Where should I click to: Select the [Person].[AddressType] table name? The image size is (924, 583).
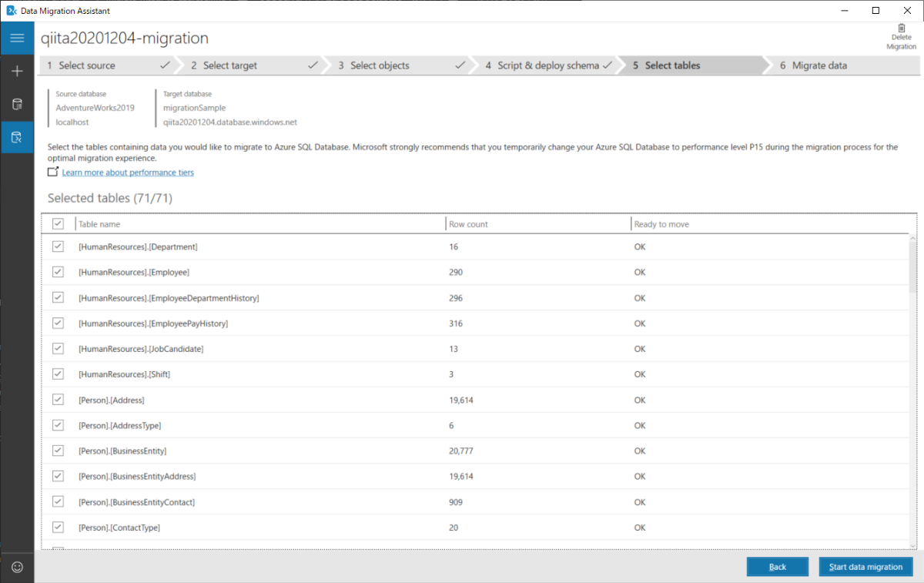(119, 425)
